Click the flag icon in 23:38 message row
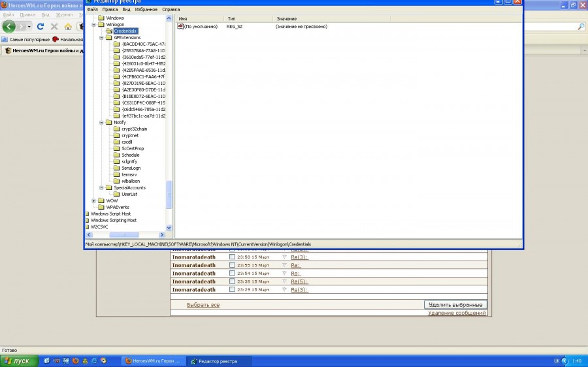 tap(284, 281)
